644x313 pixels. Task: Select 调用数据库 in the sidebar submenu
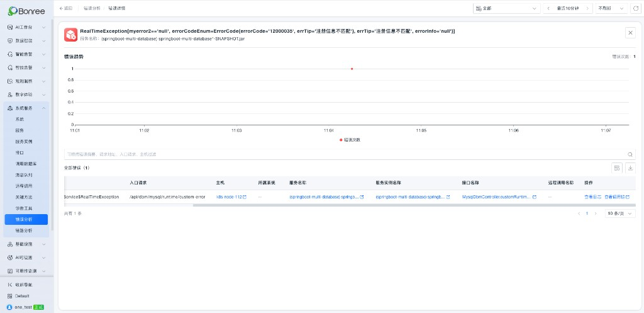pyautogui.click(x=26, y=164)
